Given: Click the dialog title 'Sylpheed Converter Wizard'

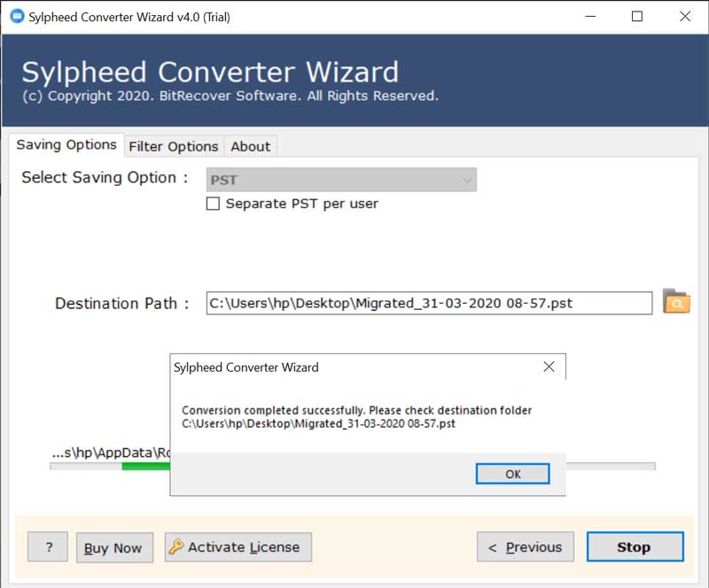Looking at the screenshot, I should click(246, 367).
